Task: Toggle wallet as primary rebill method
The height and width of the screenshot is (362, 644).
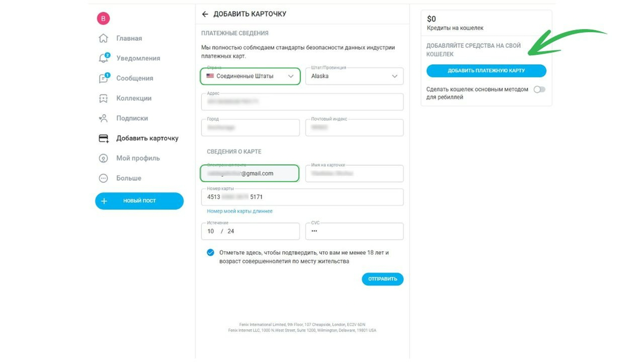Action: (539, 90)
